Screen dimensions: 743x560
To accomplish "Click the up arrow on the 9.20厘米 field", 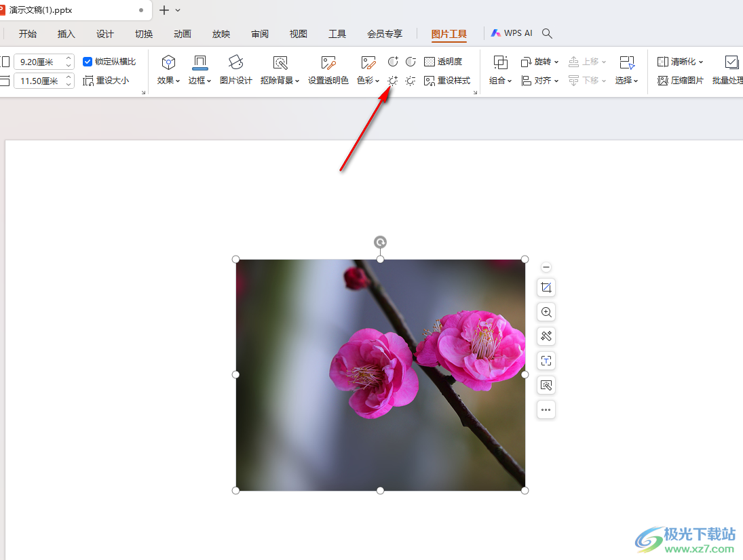I will (x=69, y=58).
